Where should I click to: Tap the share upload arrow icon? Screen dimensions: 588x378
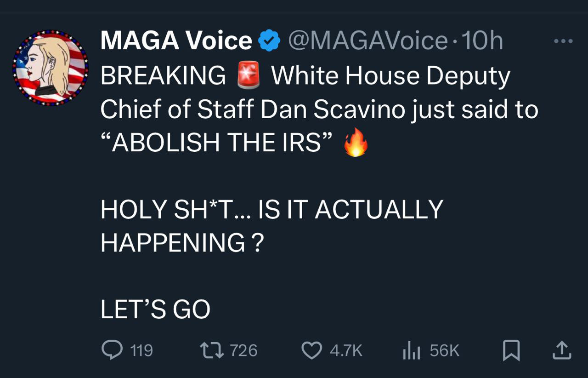(561, 351)
